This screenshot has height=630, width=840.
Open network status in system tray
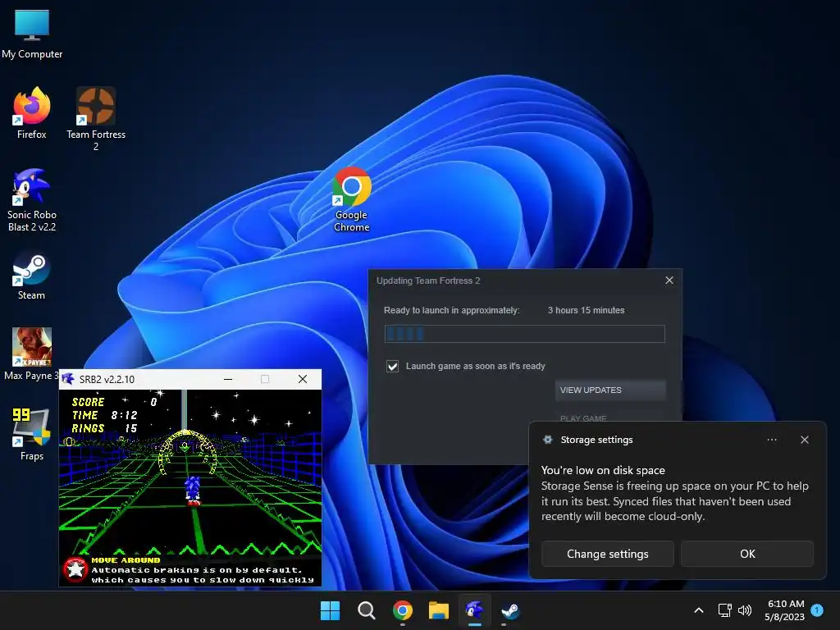(x=724, y=610)
